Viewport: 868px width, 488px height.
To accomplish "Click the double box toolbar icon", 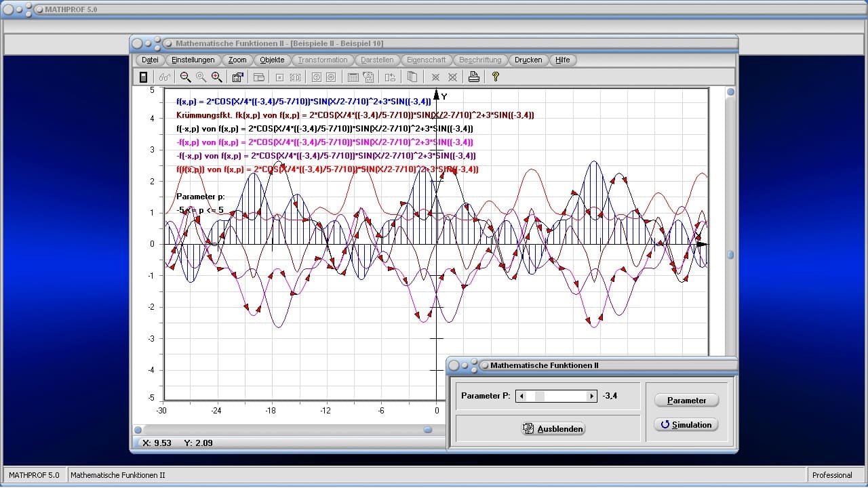I will [x=296, y=77].
